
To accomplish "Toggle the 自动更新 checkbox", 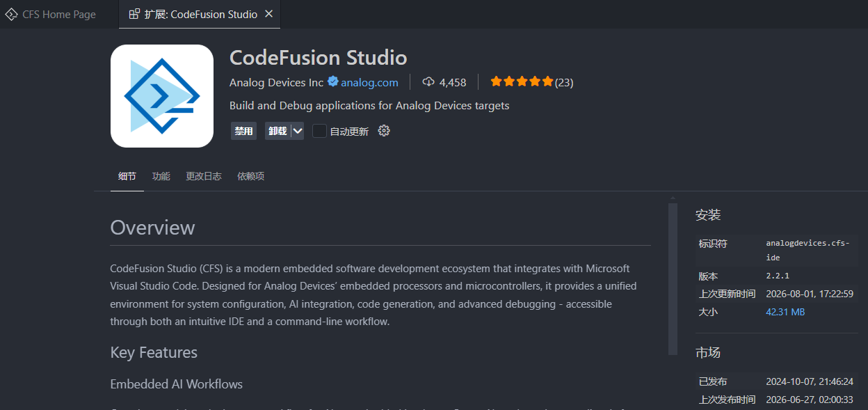I will point(319,131).
